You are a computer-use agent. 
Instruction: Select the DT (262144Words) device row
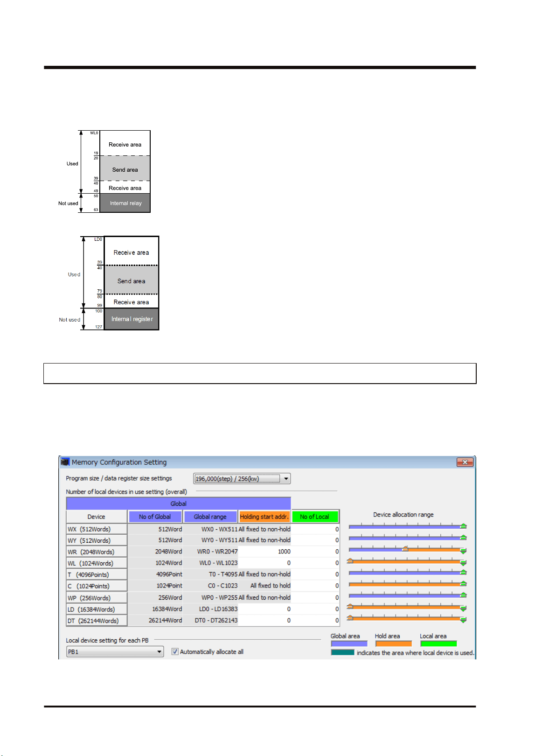tap(97, 621)
